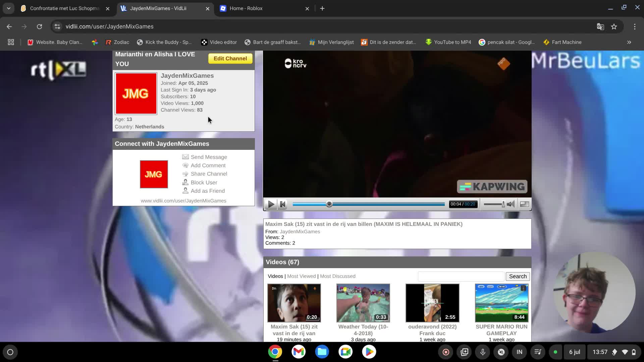
Task: Toggle player fullscreen size button
Action: (525, 204)
